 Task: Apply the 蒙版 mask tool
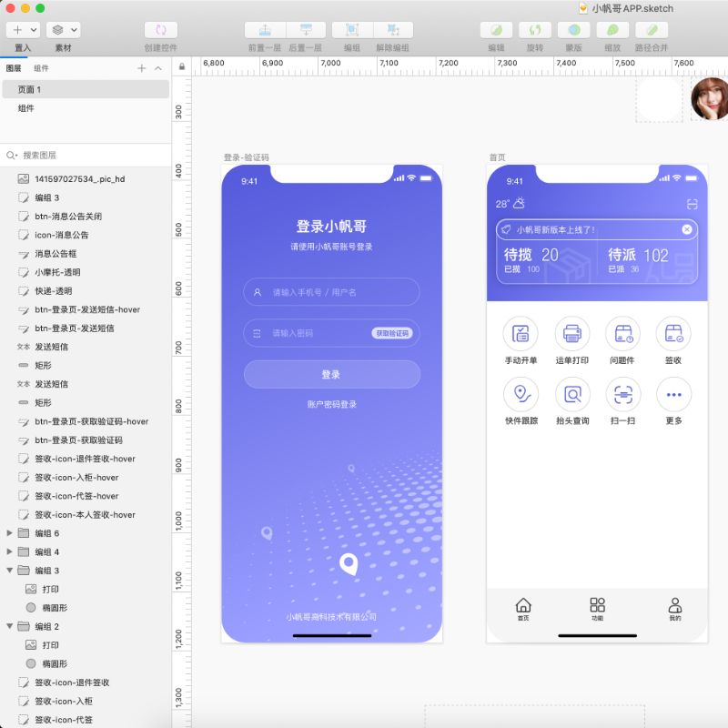574,30
